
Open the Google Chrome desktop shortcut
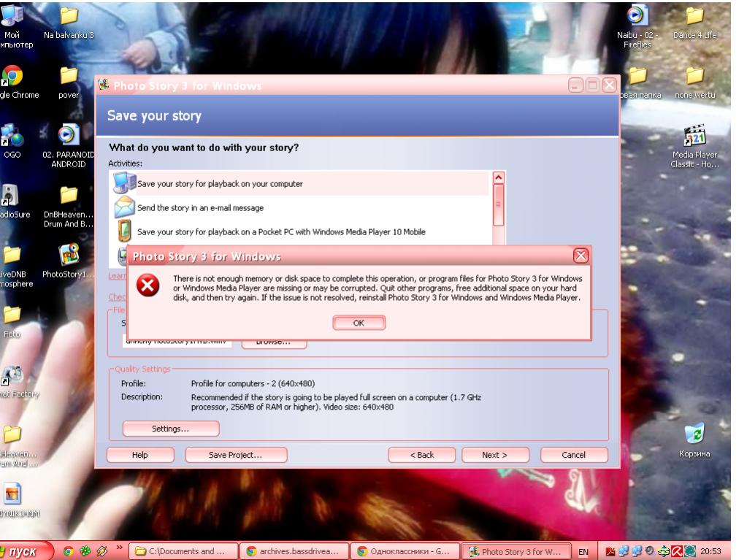16,82
